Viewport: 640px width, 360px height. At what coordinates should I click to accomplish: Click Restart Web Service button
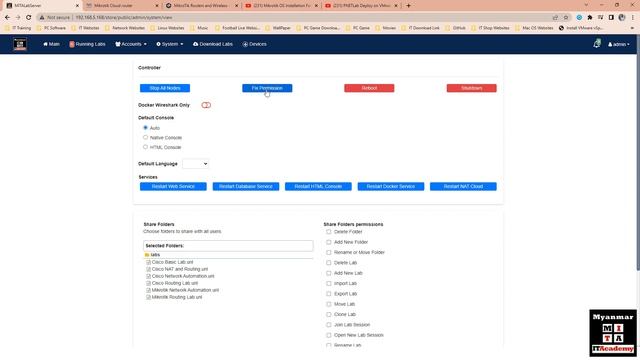173,187
